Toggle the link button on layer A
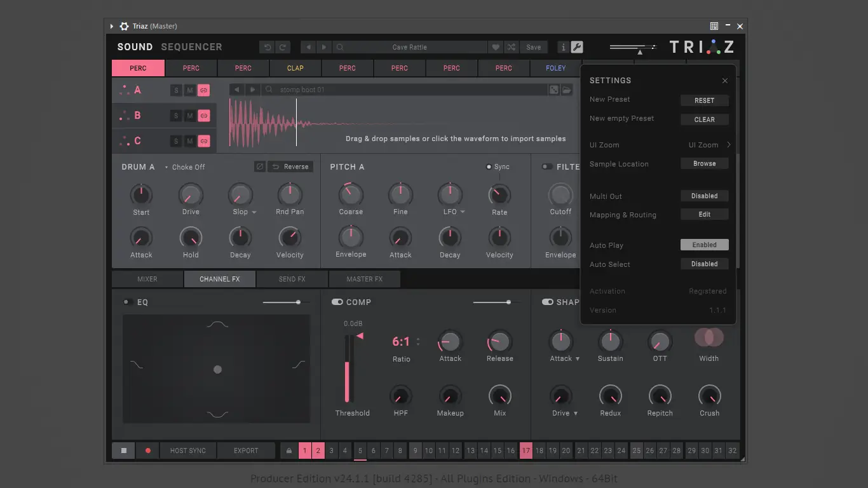The image size is (868, 488). pyautogui.click(x=204, y=90)
